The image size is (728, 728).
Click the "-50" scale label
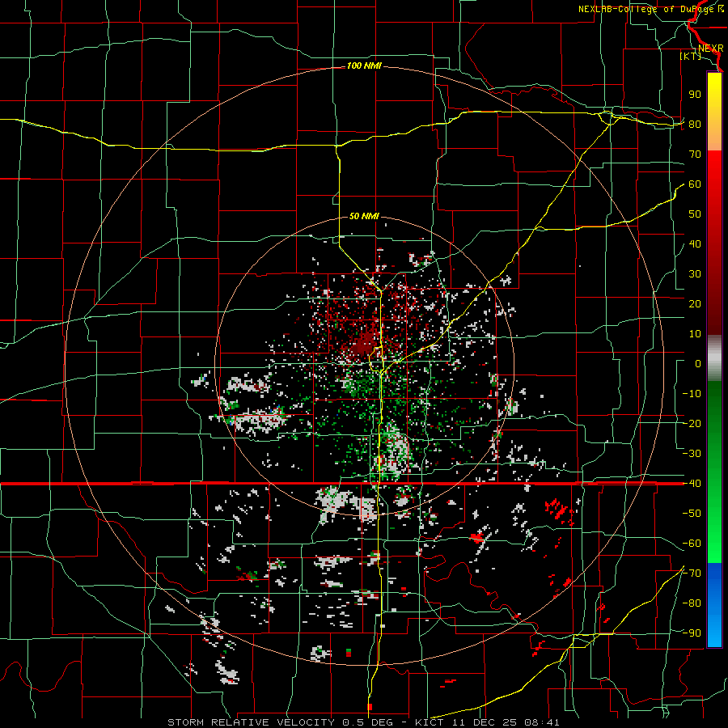(x=692, y=514)
